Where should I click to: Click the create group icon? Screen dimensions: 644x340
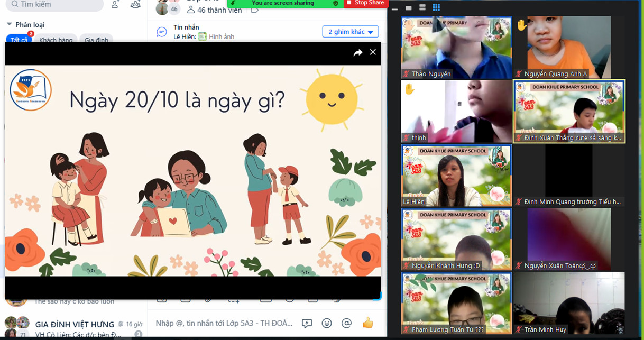coord(135,5)
